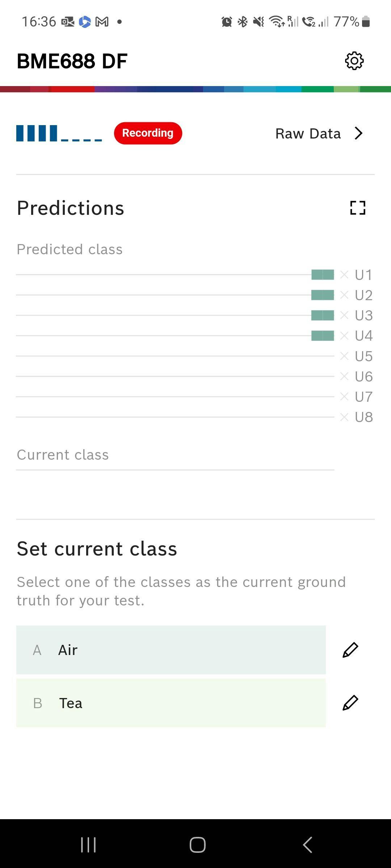Open settings with the gear icon
Image resolution: width=391 pixels, height=868 pixels.
[x=354, y=61]
